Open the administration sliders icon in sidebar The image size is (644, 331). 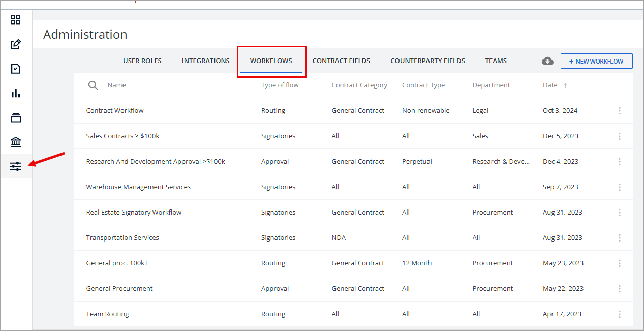[x=16, y=166]
